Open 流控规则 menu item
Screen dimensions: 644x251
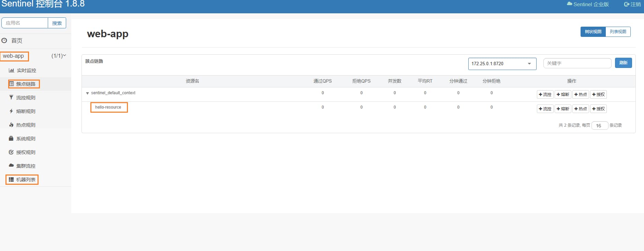[x=26, y=98]
